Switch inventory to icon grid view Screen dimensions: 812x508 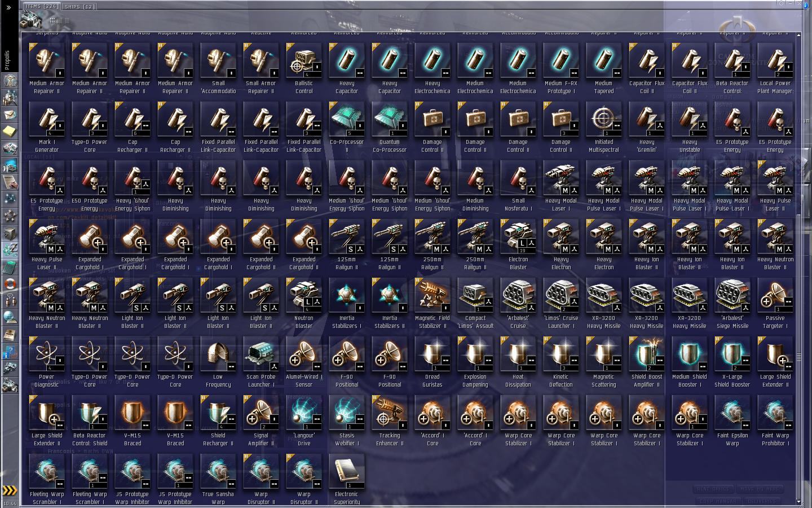click(52, 21)
